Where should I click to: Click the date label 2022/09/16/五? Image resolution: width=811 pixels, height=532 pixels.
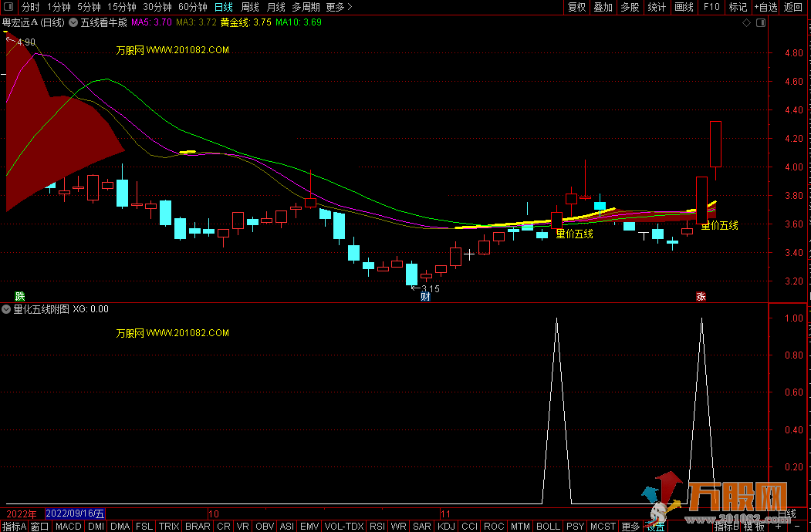tap(76, 514)
